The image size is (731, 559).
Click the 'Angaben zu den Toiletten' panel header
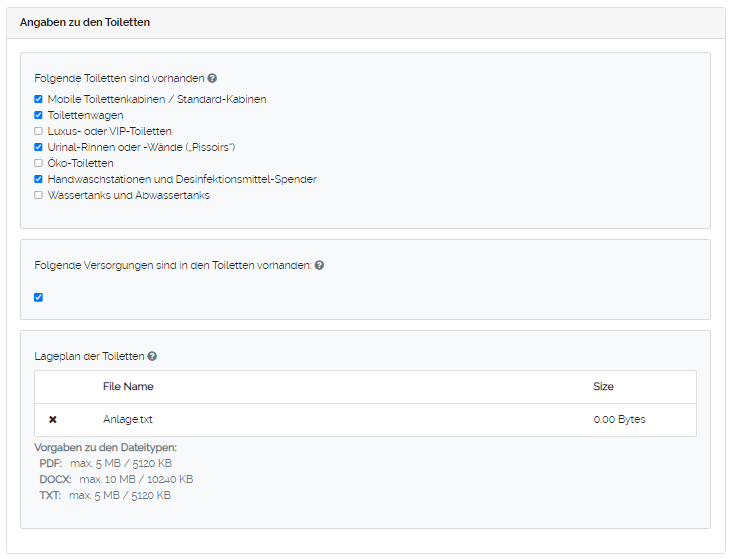[85, 22]
